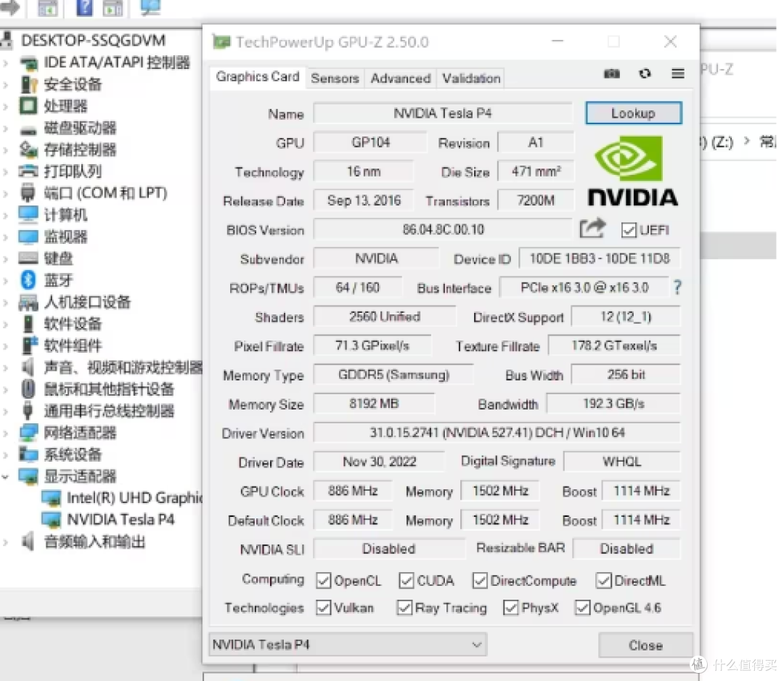Image resolution: width=784 pixels, height=681 pixels.
Task: Click the Release Date Sep 13, 2016 value
Action: [364, 200]
